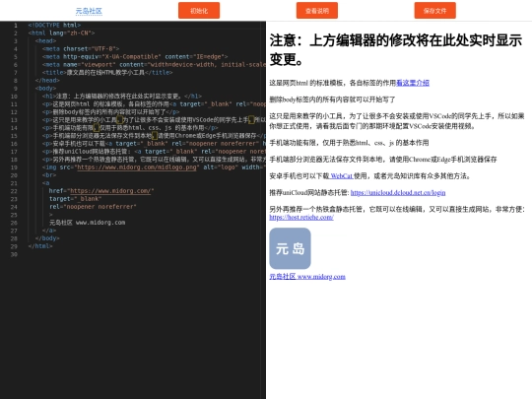Click the 查看说明 button
532x399 pixels.
pos(317,11)
